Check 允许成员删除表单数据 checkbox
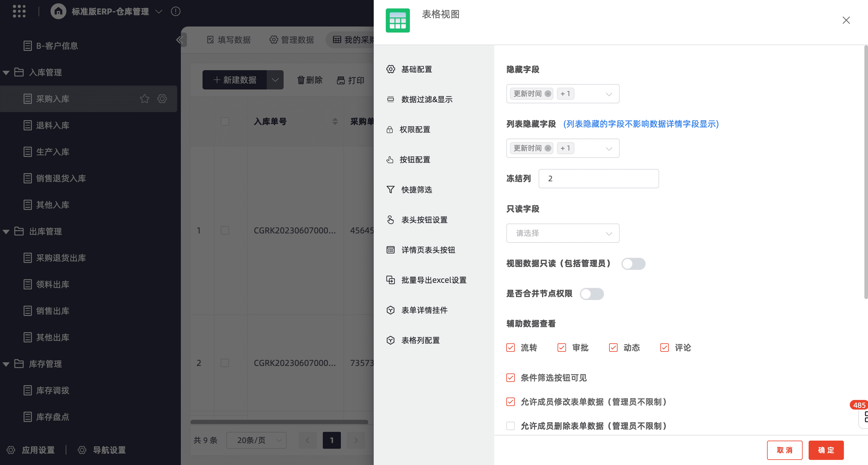The image size is (868, 465). 511,426
